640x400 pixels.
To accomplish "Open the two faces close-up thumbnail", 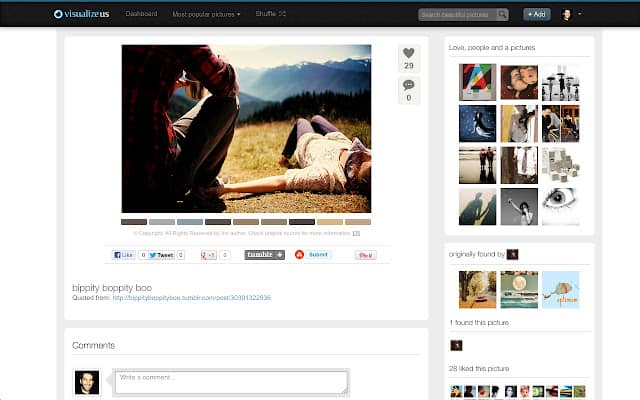I will (x=519, y=82).
